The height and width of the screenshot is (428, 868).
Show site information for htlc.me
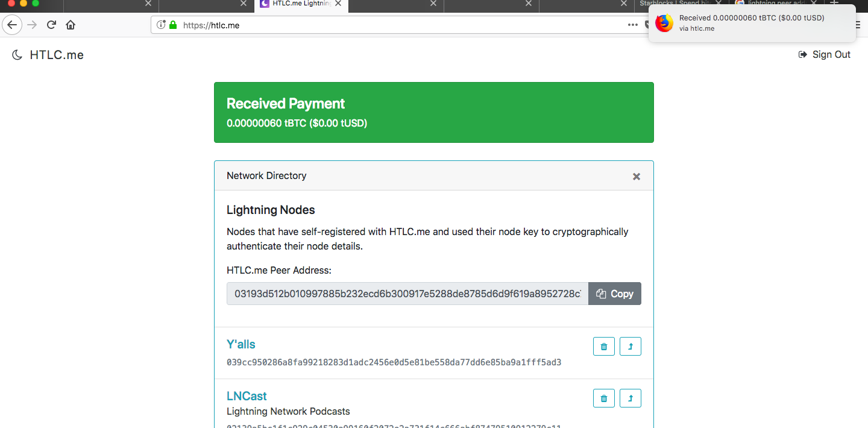[x=160, y=25]
